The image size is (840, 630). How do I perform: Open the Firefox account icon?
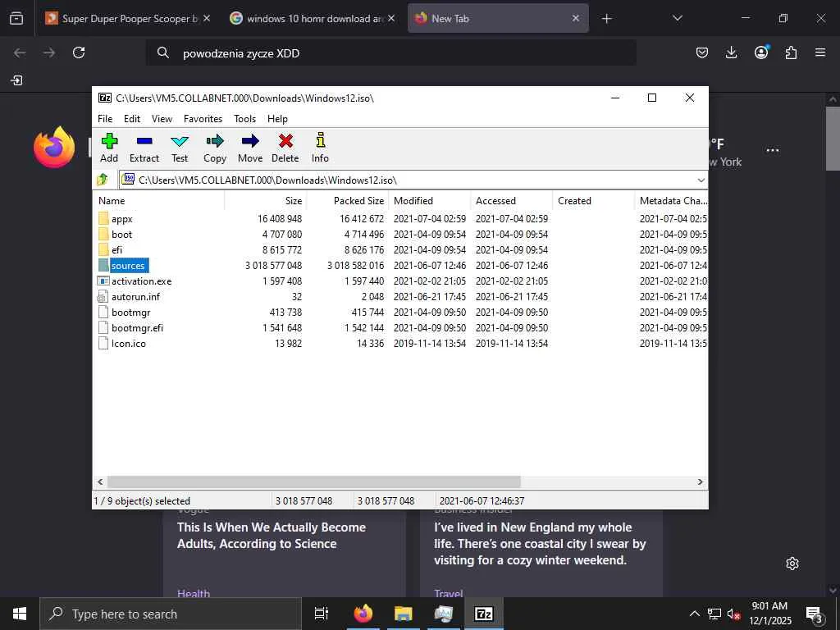pos(761,52)
